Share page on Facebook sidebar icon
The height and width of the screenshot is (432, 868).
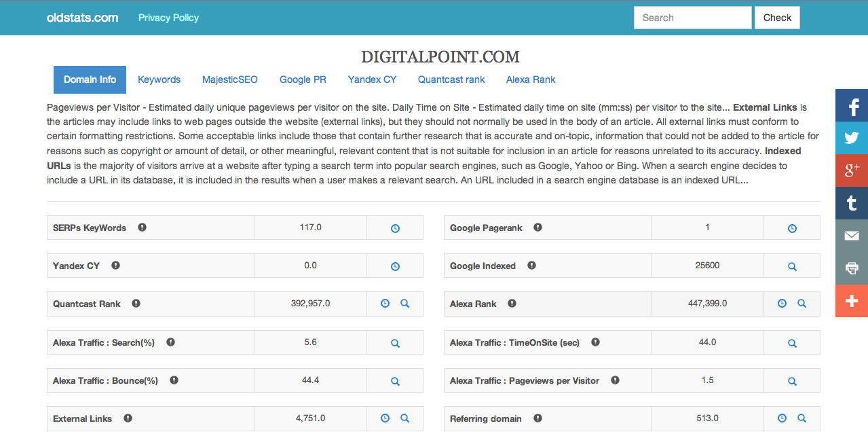coord(852,105)
